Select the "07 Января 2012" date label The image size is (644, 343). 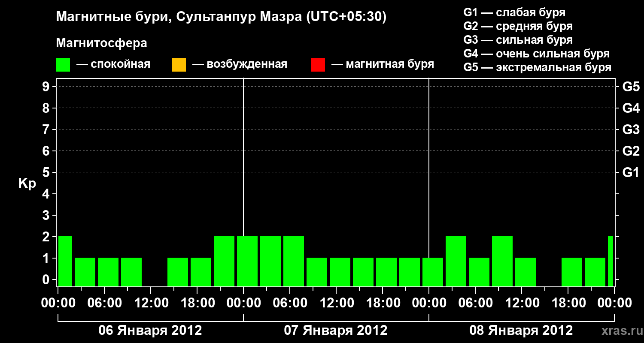pyautogui.click(x=336, y=331)
